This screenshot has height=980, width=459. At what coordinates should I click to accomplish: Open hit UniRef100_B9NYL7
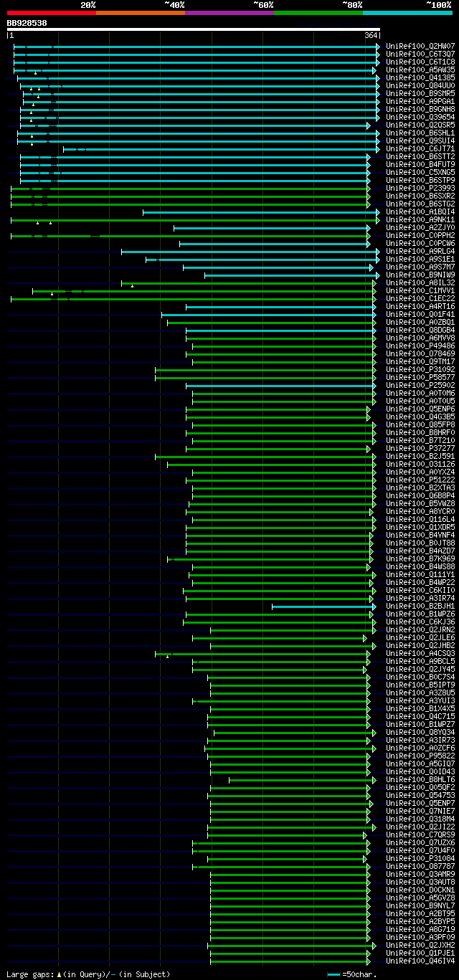pyautogui.click(x=420, y=905)
